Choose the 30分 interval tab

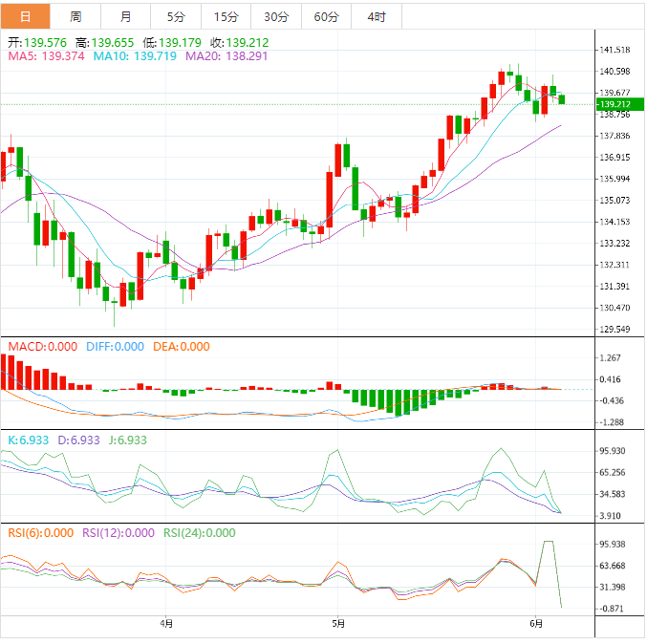click(276, 17)
